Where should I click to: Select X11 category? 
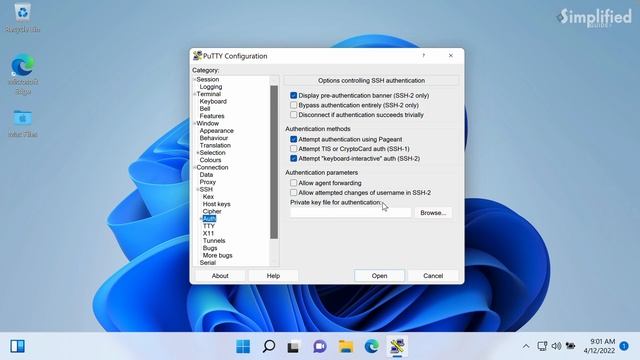[x=208, y=233]
